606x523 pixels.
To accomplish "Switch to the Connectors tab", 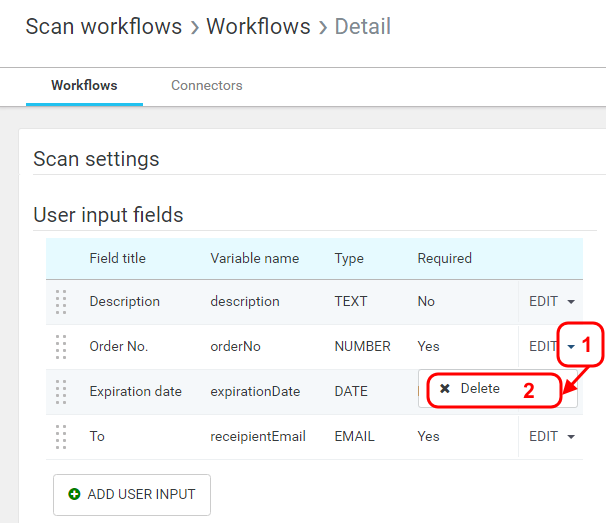I will click(207, 86).
